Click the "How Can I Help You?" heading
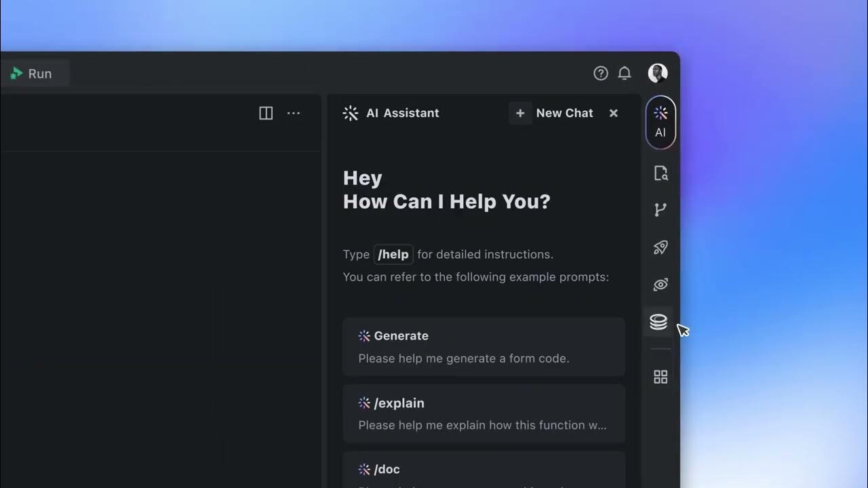Viewport: 868px width, 488px height. point(447,201)
